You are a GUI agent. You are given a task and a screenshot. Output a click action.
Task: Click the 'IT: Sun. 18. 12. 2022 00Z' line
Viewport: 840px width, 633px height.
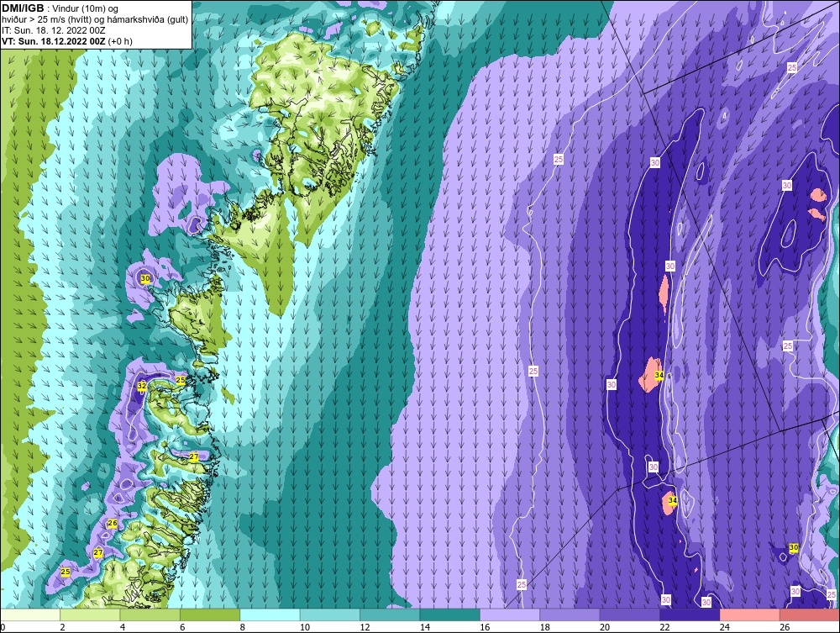point(54,30)
